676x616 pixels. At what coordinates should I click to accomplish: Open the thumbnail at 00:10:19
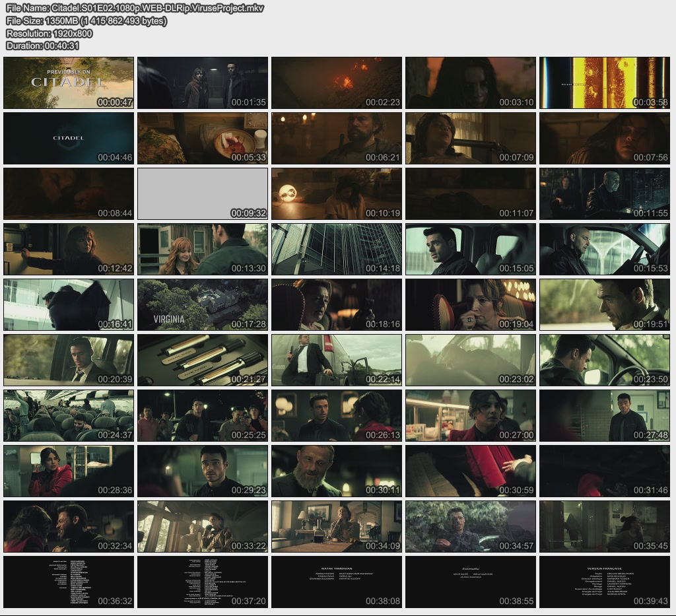337,194
